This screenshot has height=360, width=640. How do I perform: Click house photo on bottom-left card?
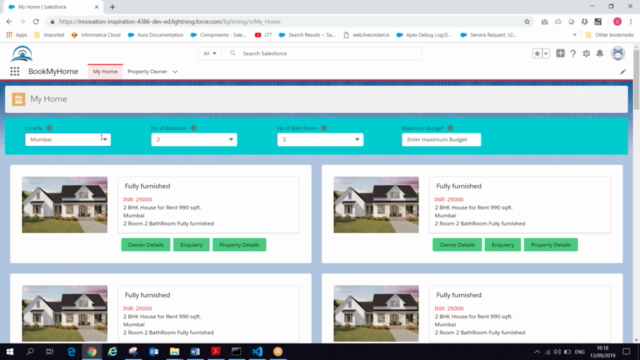tap(64, 313)
